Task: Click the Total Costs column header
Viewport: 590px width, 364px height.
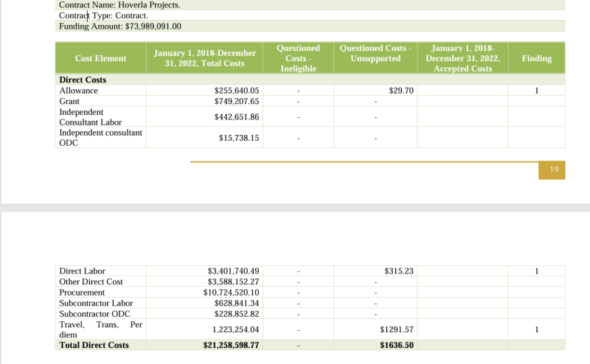Action: coord(204,58)
